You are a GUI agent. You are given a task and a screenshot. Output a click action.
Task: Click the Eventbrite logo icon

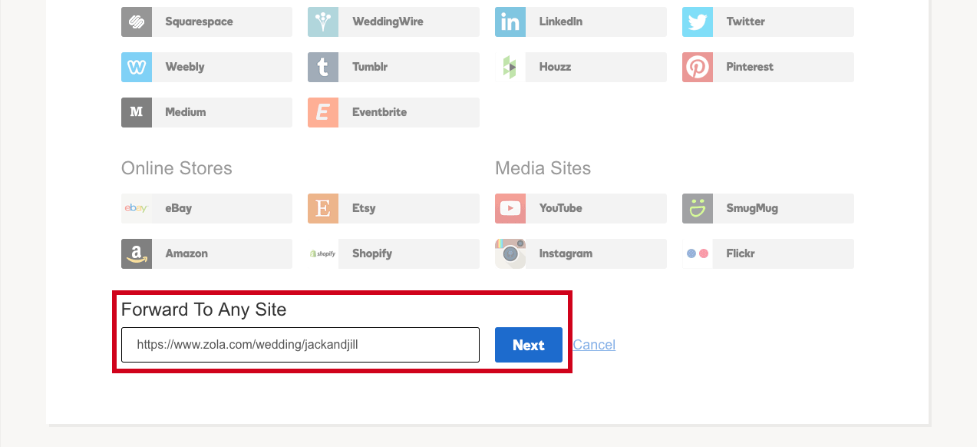[x=323, y=112]
